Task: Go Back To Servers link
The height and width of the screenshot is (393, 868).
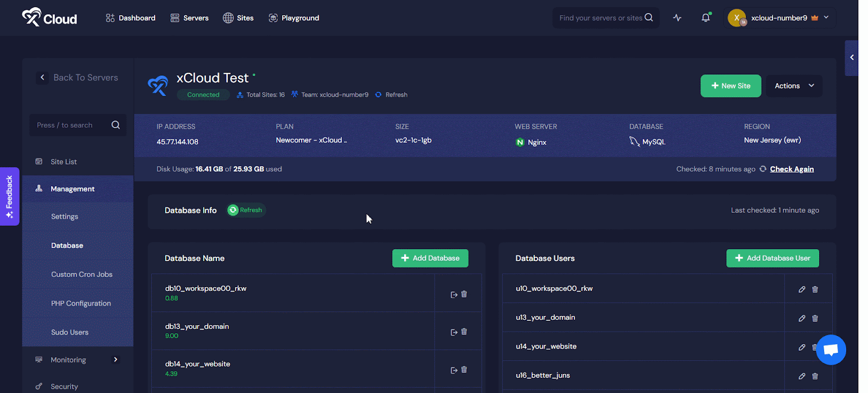Action: 86,78
